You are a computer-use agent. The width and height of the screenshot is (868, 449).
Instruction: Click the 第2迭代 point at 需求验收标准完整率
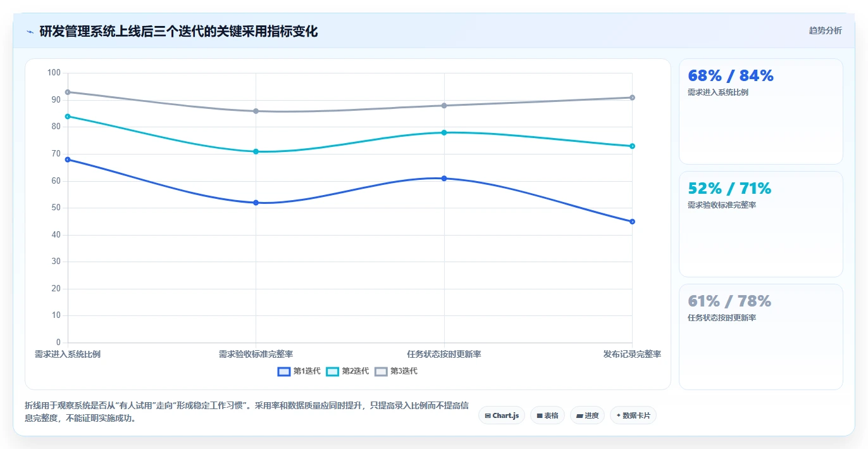coord(256,151)
